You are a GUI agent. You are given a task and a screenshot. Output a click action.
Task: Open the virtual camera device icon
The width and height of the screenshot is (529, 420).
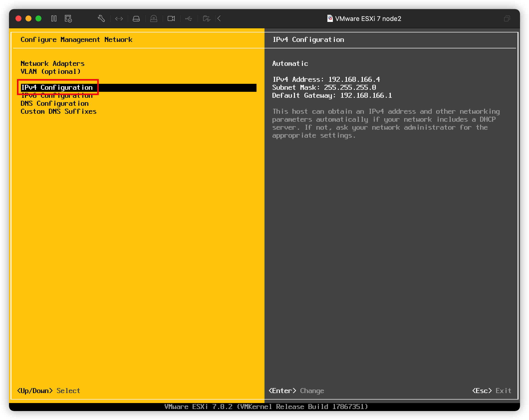click(171, 18)
